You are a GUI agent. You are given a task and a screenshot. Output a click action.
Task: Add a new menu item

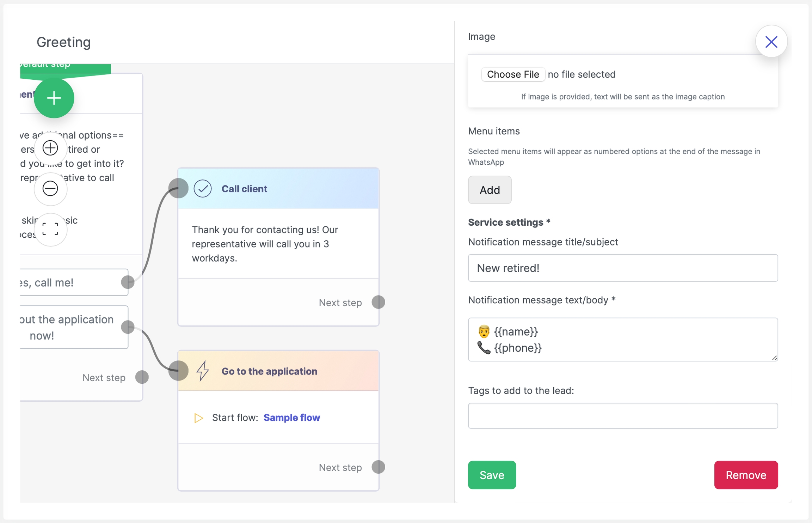(x=490, y=190)
